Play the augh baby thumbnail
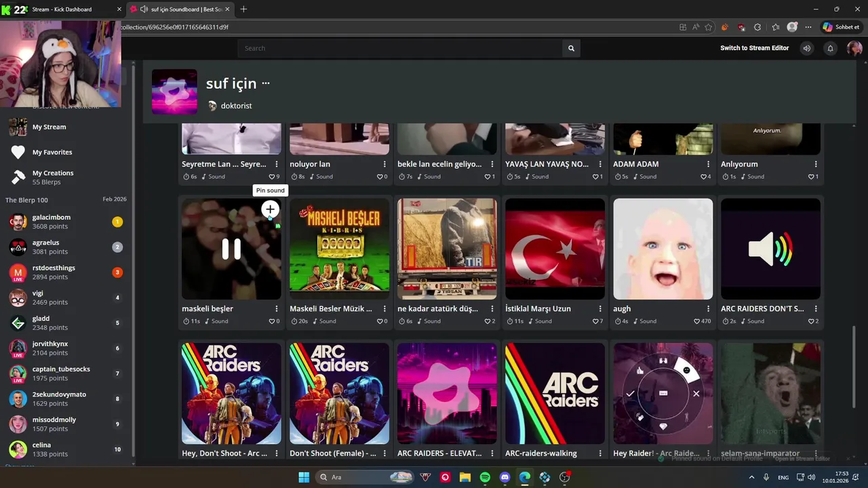Screen dimensions: 868x488 (663, 249)
